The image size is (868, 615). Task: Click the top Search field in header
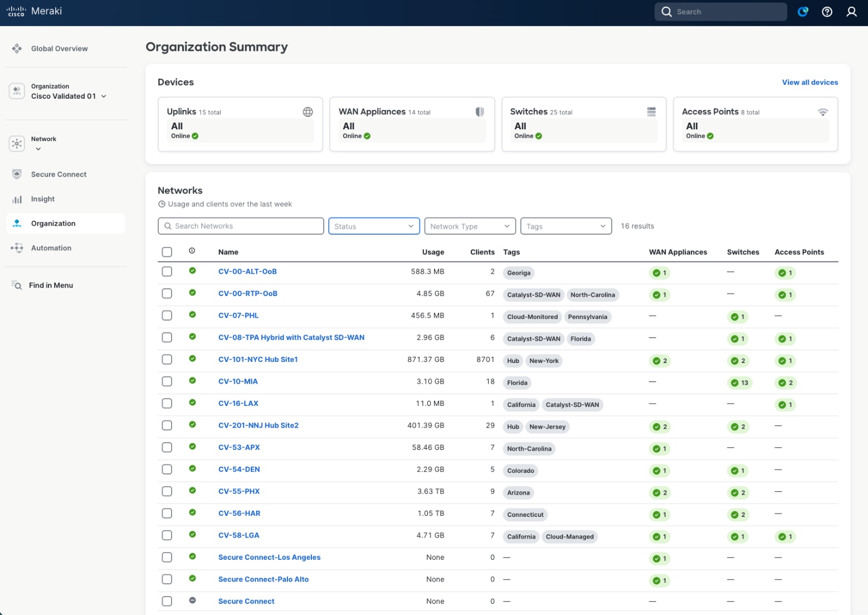point(721,12)
